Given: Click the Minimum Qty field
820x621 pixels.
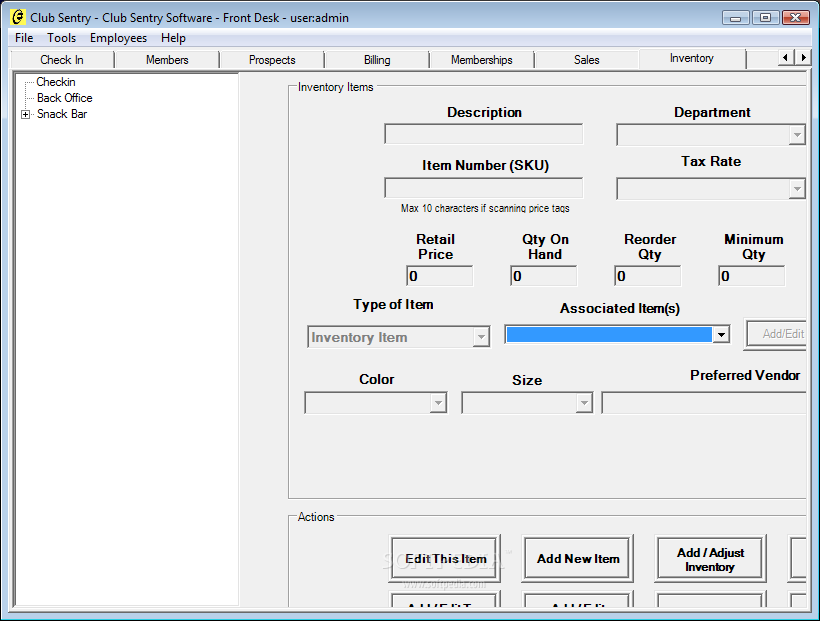Looking at the screenshot, I should (x=751, y=276).
